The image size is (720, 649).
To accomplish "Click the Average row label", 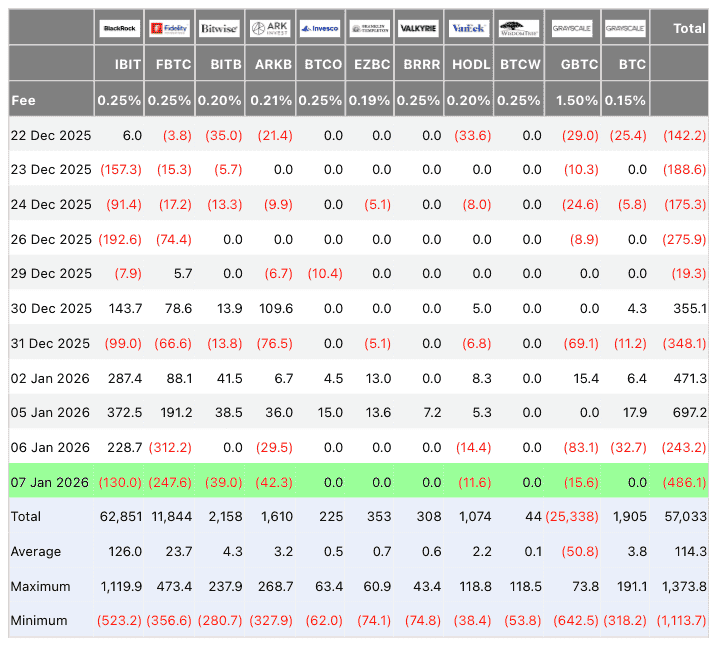I will tap(35, 551).
